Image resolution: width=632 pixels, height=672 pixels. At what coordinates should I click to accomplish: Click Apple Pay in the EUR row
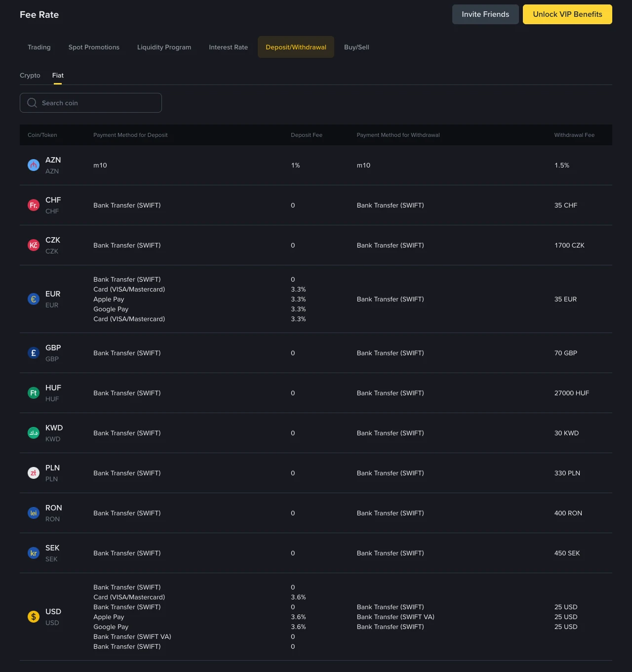[x=109, y=299]
